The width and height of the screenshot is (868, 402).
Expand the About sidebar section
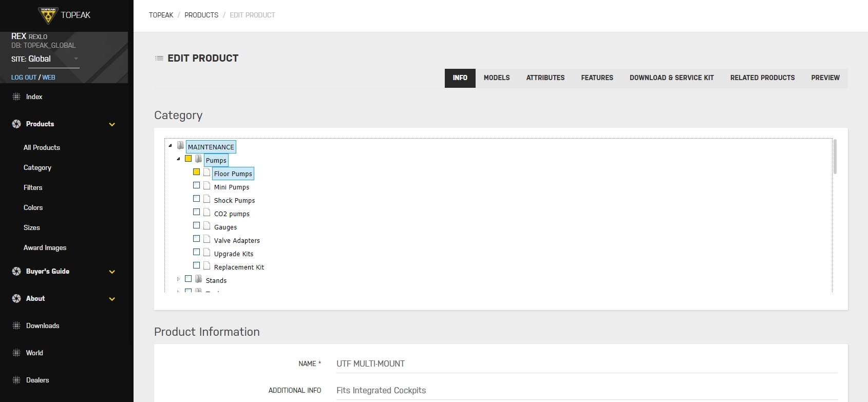click(x=112, y=299)
